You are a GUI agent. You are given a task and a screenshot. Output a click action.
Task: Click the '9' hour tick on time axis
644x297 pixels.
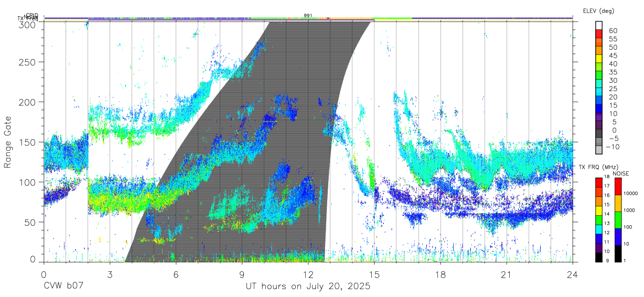pyautogui.click(x=242, y=274)
